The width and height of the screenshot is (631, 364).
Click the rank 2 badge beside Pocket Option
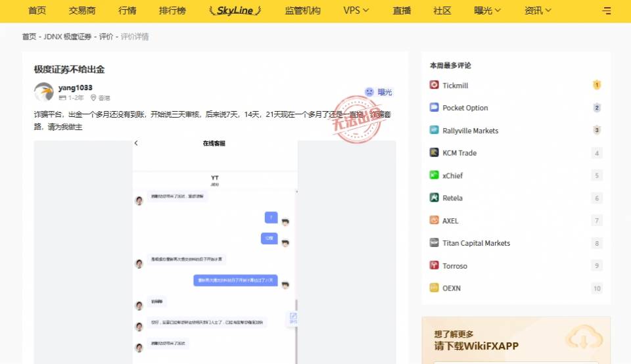tap(597, 107)
